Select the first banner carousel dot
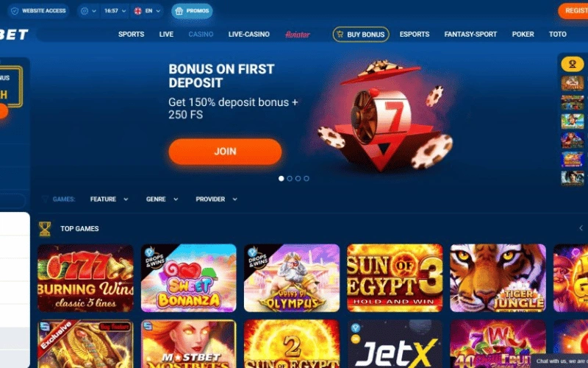Viewport: 588px width, 368px height. pyautogui.click(x=282, y=179)
